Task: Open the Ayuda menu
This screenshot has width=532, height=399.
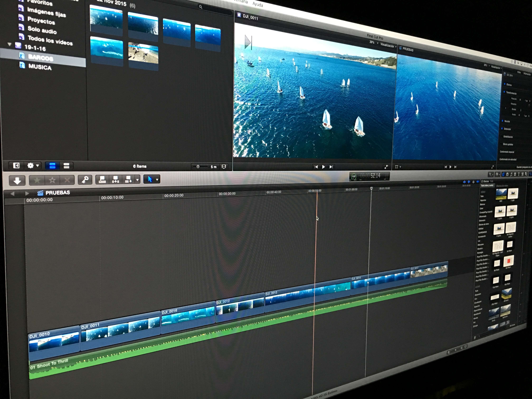Action: pos(258,4)
